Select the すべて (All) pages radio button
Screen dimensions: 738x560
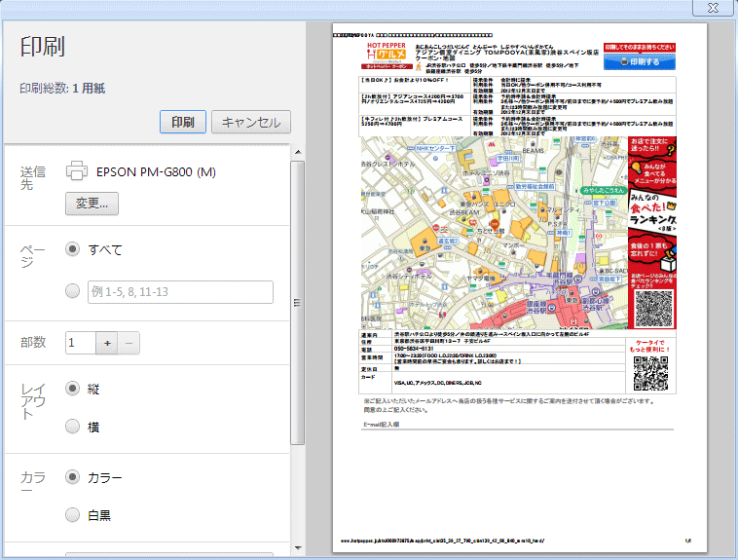[x=72, y=249]
